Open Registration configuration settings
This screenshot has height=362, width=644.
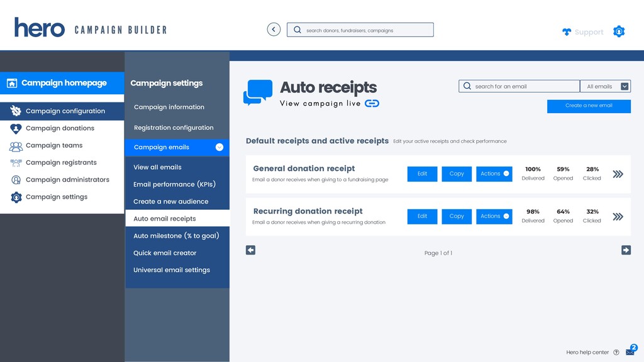[x=174, y=128]
